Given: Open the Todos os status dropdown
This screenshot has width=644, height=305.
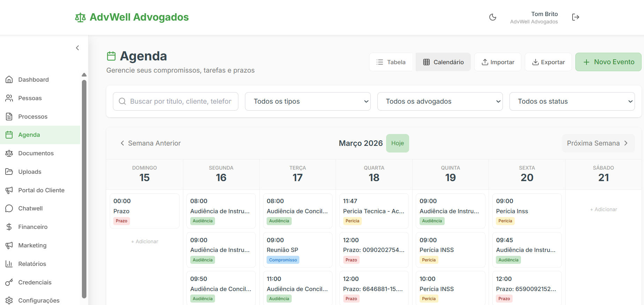Looking at the screenshot, I should coord(572,101).
